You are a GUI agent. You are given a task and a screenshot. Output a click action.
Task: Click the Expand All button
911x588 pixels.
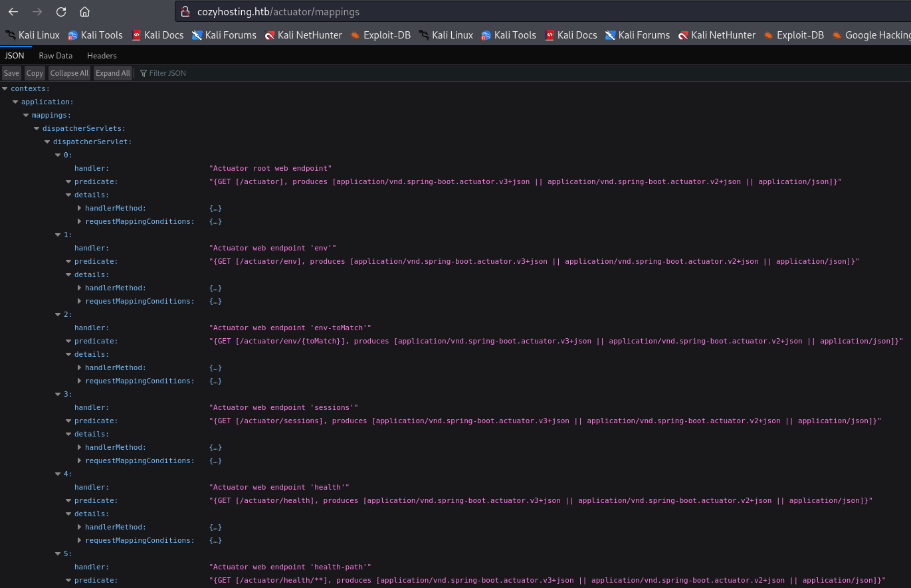click(x=113, y=73)
